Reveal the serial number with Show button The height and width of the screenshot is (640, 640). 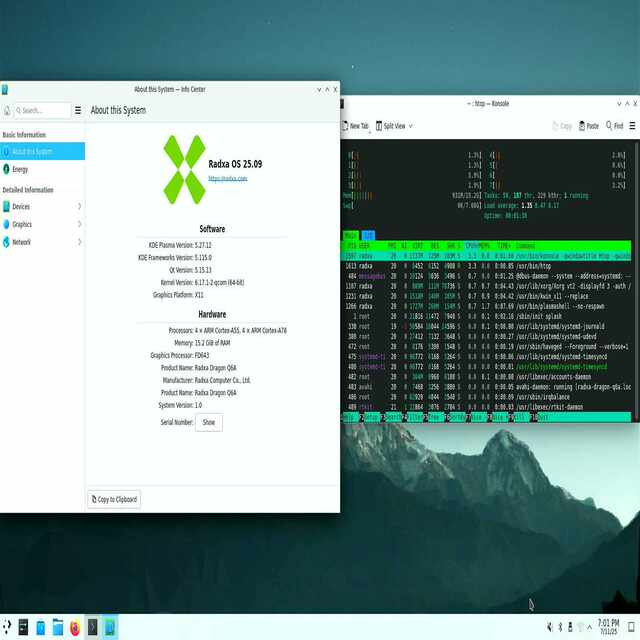coord(209,422)
